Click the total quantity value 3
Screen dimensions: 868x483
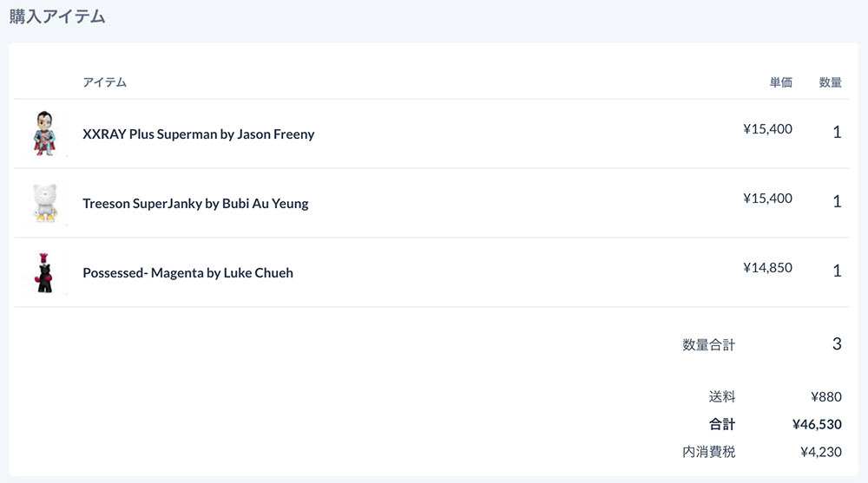point(837,344)
